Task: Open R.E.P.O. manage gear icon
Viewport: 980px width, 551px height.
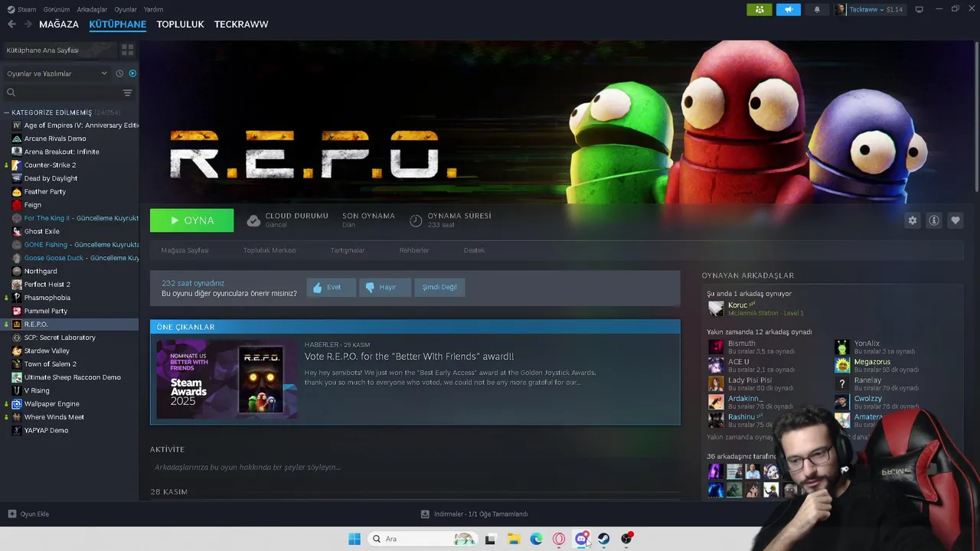Action: (x=913, y=220)
